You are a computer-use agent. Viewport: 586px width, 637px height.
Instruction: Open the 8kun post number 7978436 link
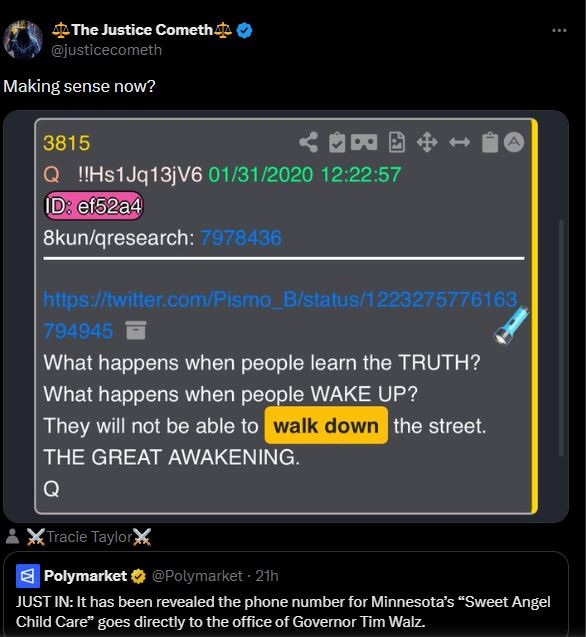[241, 238]
